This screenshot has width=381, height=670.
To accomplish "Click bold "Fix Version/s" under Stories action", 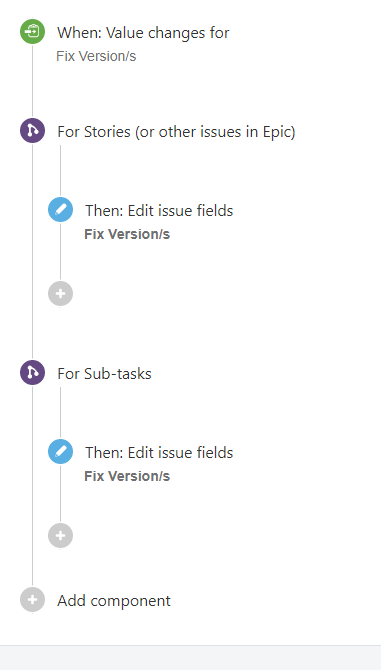I will (127, 234).
